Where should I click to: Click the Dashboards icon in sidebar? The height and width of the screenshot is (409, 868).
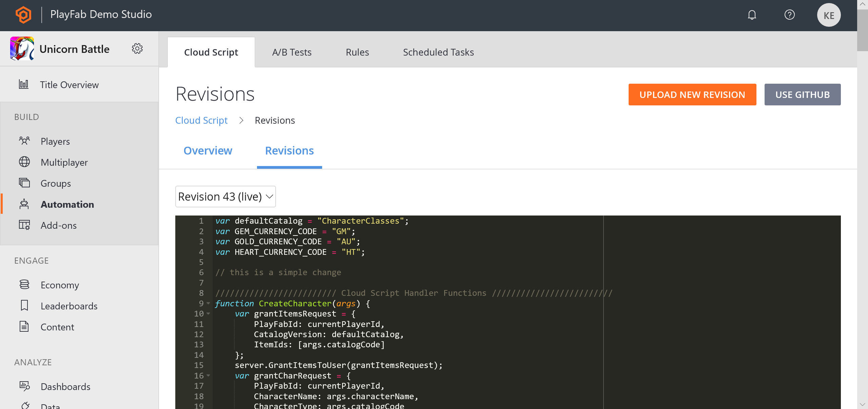pos(24,386)
